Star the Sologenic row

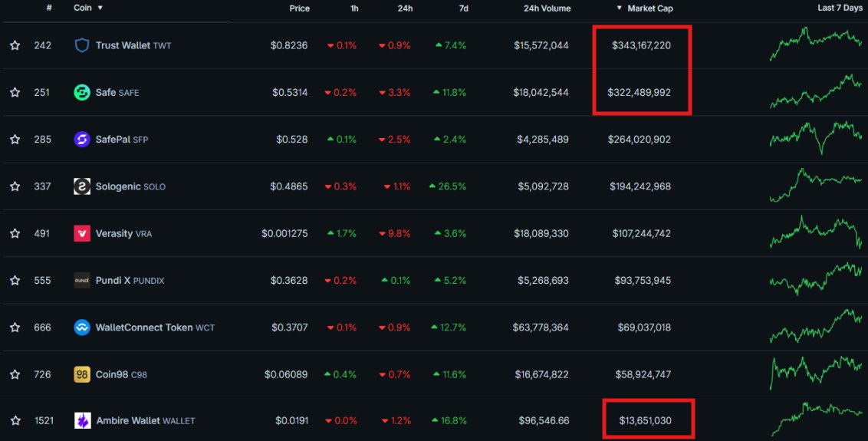coord(15,186)
